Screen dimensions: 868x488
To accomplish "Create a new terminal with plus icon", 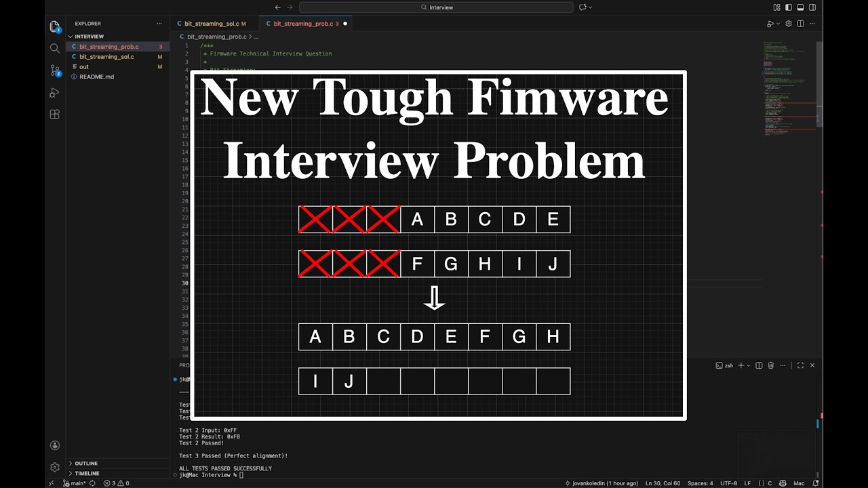I will pyautogui.click(x=741, y=365).
